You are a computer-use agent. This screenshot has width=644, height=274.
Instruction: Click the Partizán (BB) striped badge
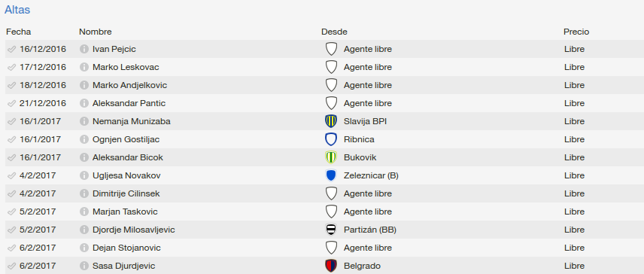331,230
